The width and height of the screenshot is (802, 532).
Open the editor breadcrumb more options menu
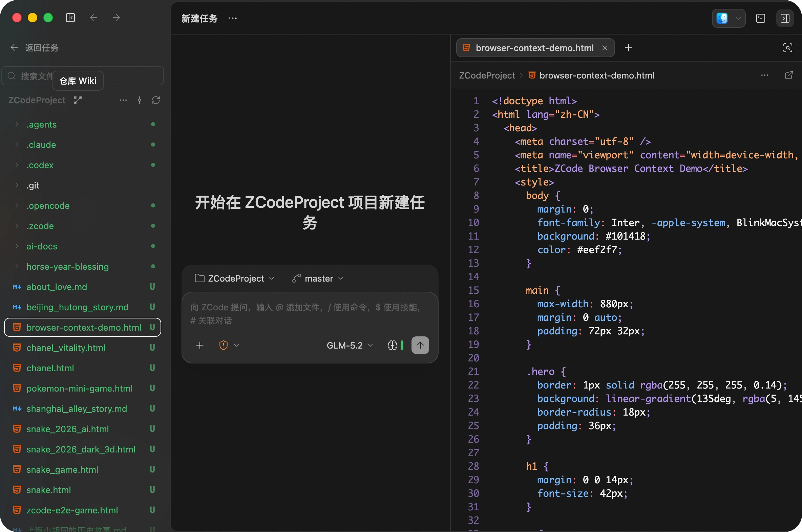click(765, 75)
